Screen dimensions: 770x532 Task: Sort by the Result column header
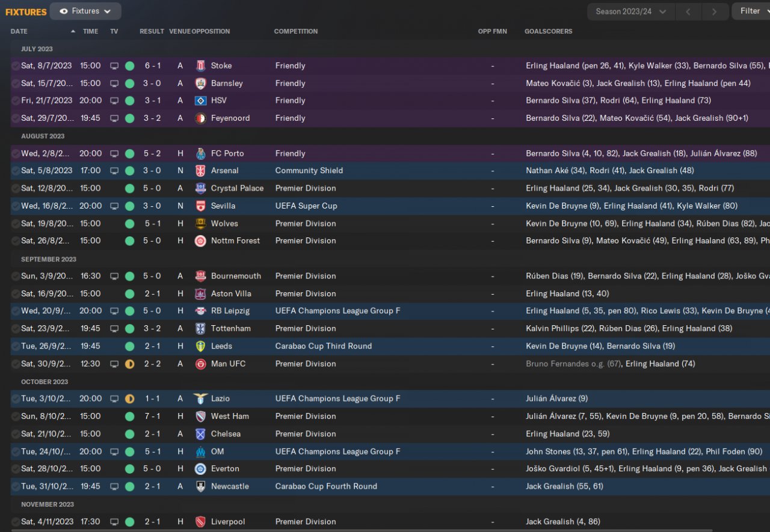pos(152,31)
